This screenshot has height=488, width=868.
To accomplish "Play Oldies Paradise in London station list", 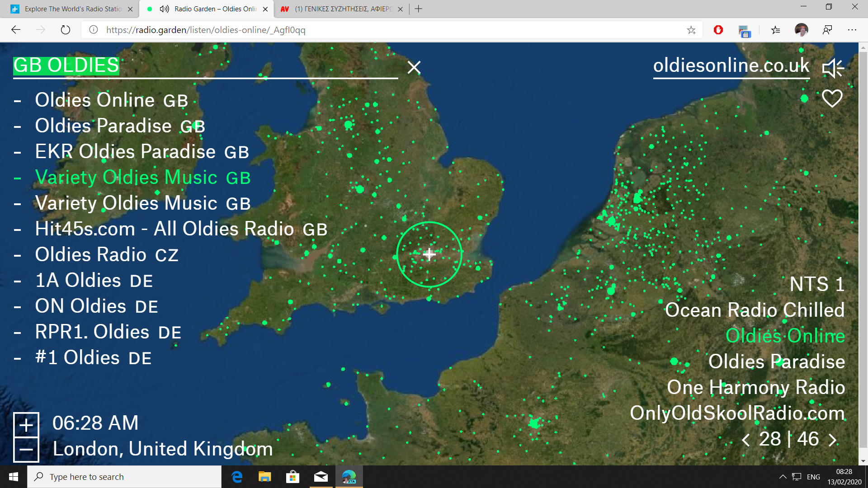I will [776, 361].
